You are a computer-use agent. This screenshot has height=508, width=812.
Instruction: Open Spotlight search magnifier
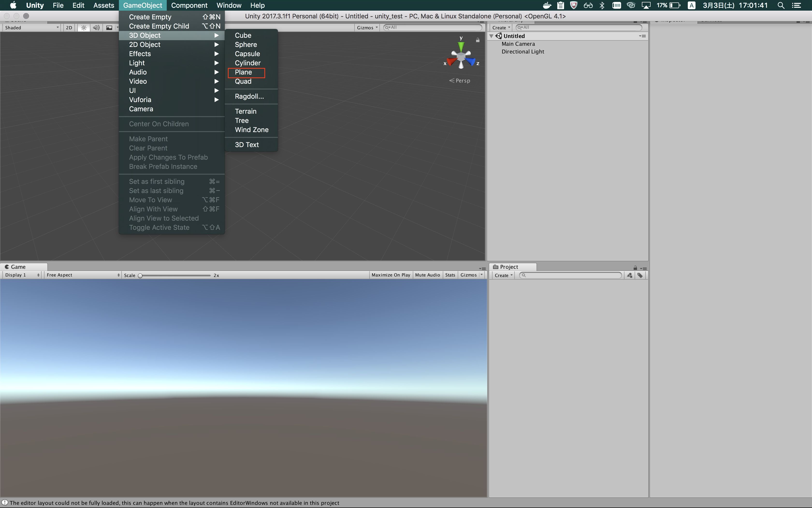pyautogui.click(x=781, y=5)
